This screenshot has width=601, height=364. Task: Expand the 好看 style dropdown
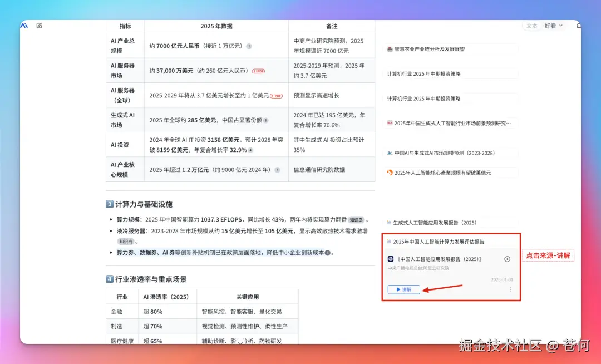554,26
